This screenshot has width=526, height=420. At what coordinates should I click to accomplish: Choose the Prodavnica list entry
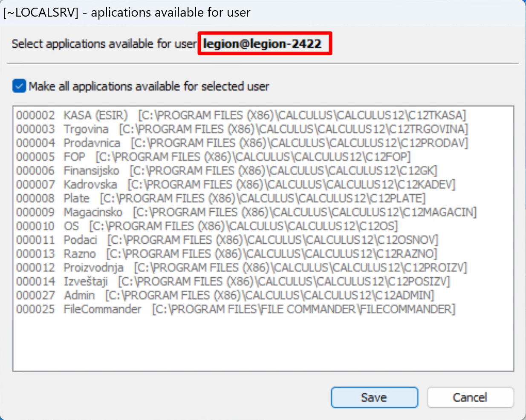point(242,143)
